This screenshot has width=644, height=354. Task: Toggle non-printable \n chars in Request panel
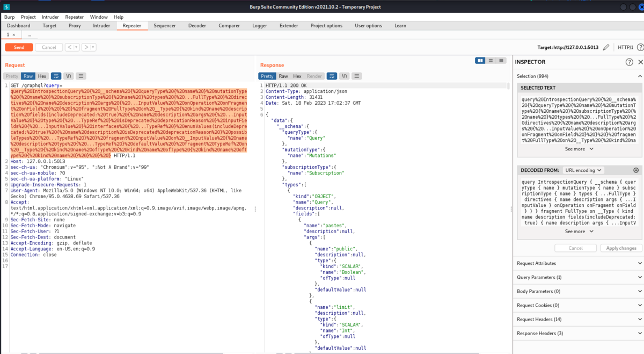coord(69,76)
